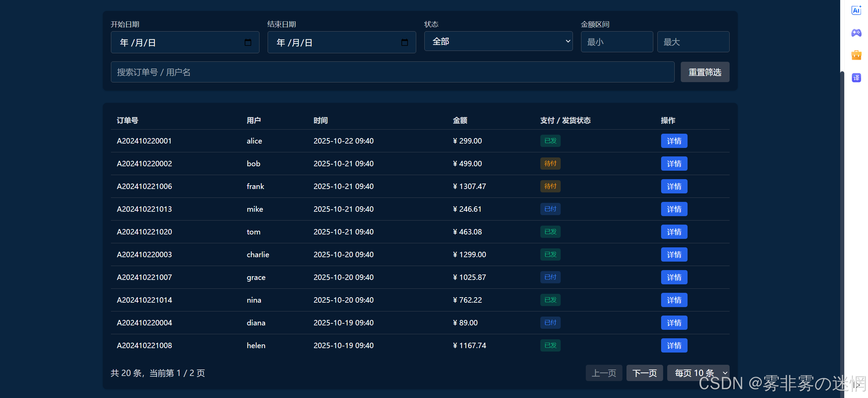Click the 最小 amount input field
The width and height of the screenshot is (868, 398).
[x=616, y=42]
